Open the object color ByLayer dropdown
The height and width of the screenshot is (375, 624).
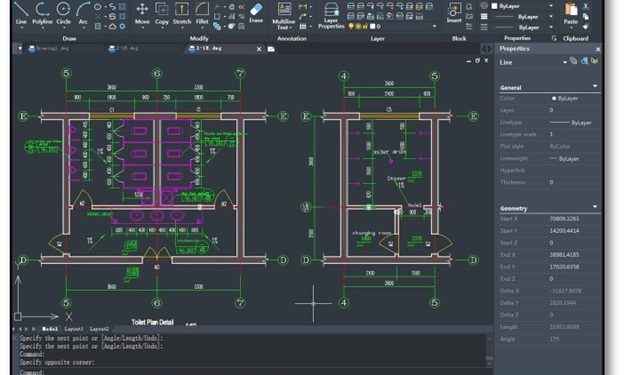(551, 6)
